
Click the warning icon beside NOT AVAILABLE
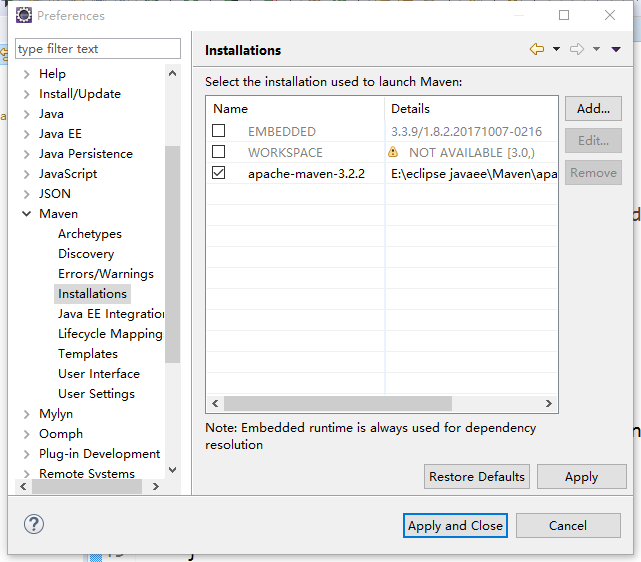tap(393, 152)
